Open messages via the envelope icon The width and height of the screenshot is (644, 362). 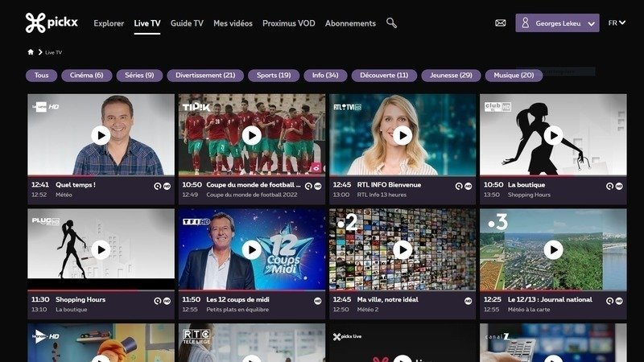pyautogui.click(x=501, y=23)
